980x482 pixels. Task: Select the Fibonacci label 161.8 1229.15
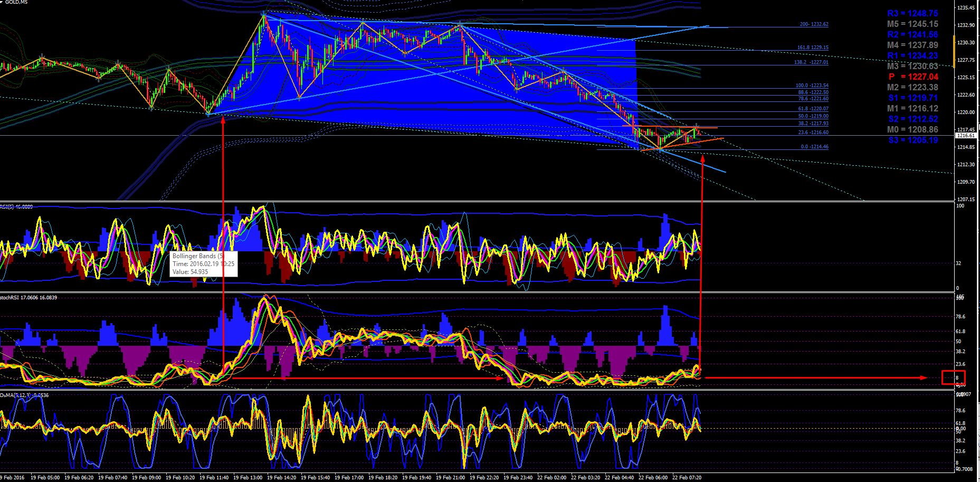[x=813, y=48]
